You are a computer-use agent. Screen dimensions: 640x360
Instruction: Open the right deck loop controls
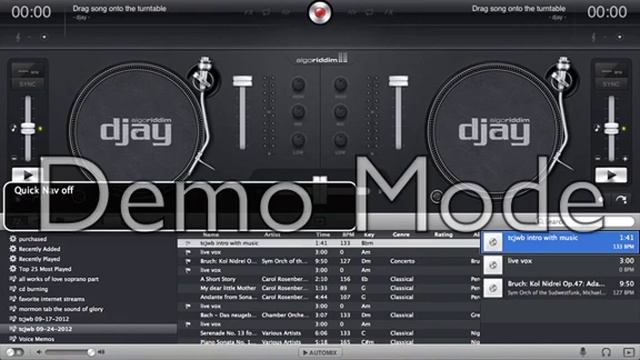point(369,12)
